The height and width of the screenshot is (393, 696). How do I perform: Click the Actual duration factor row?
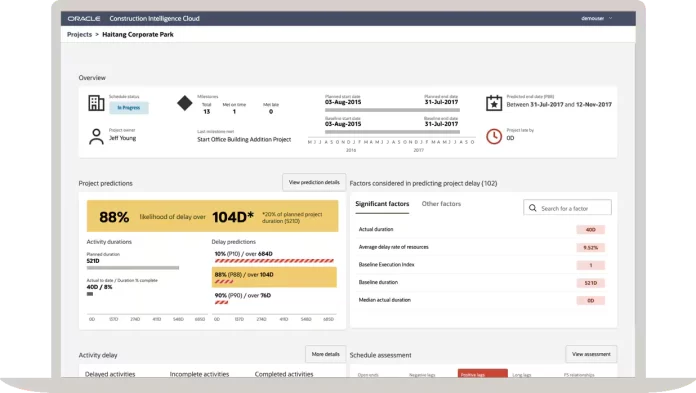tap(481, 230)
